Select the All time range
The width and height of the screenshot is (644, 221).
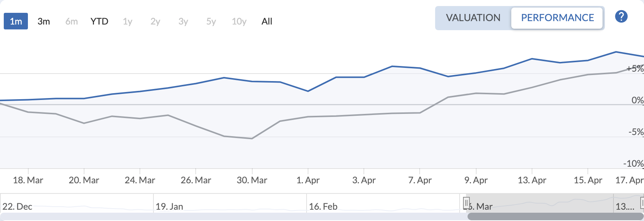[267, 21]
